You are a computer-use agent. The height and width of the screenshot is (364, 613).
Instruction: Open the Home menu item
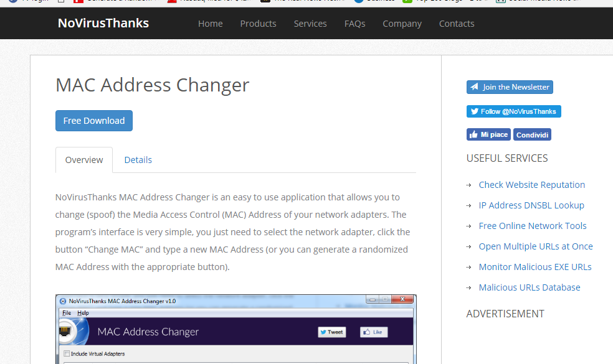(211, 24)
